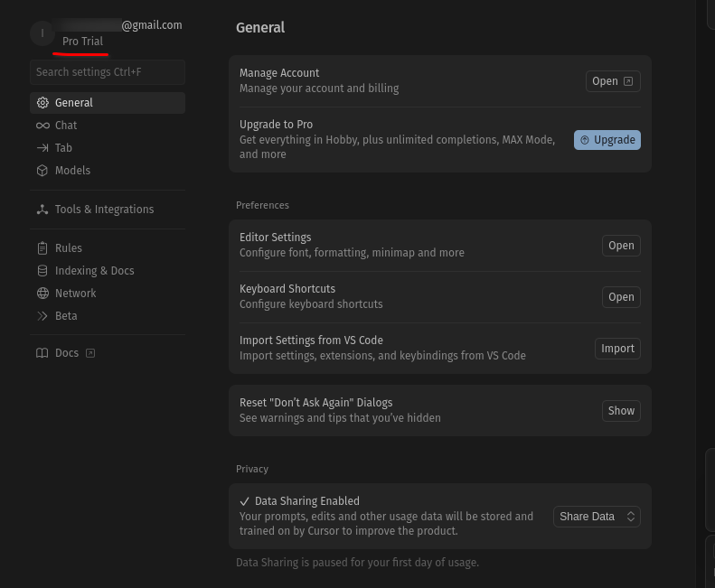This screenshot has width=715, height=588.
Task: Click the Beta chevrons icon
Action: [42, 316]
